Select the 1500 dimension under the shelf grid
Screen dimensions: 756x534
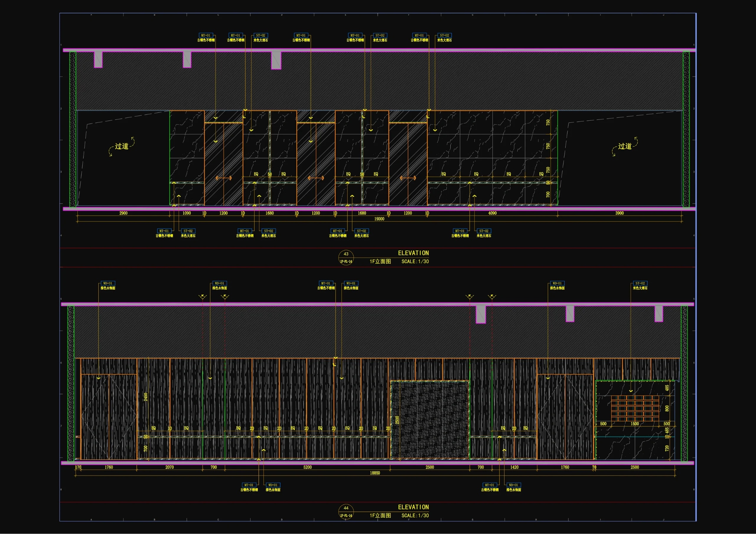pos(635,424)
